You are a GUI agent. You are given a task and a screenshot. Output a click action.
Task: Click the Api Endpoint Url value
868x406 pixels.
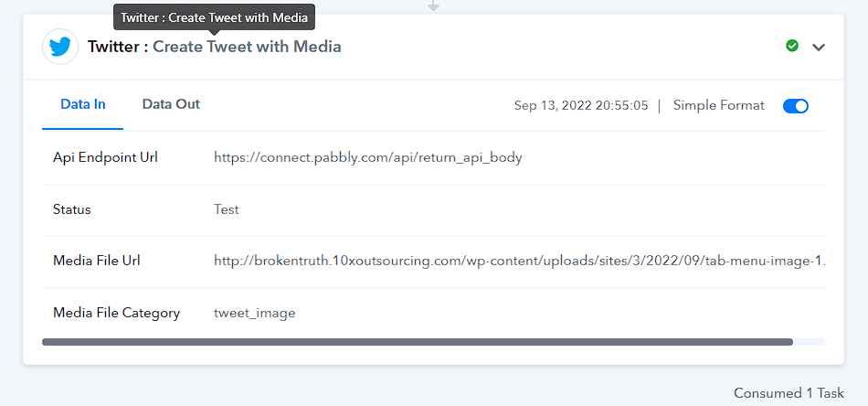pos(368,158)
